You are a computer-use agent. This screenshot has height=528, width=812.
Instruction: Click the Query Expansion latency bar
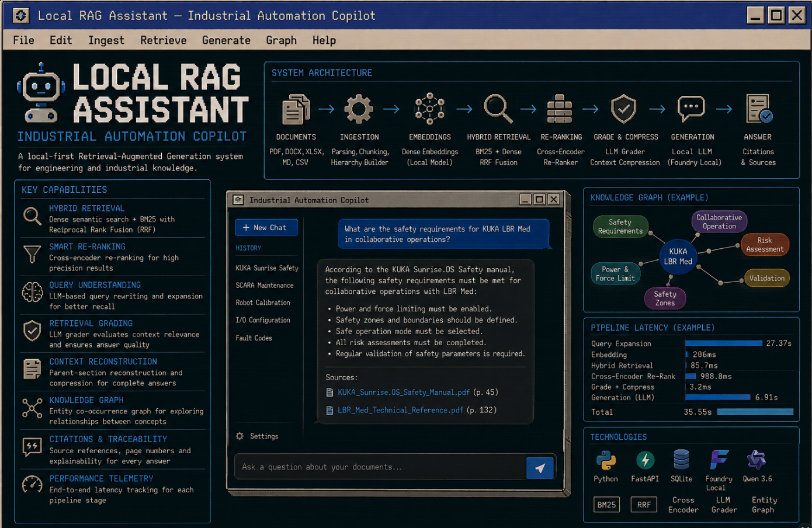coord(724,343)
